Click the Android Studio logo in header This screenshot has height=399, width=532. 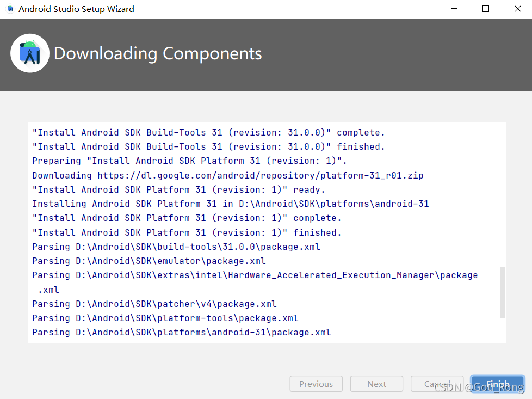pos(30,53)
